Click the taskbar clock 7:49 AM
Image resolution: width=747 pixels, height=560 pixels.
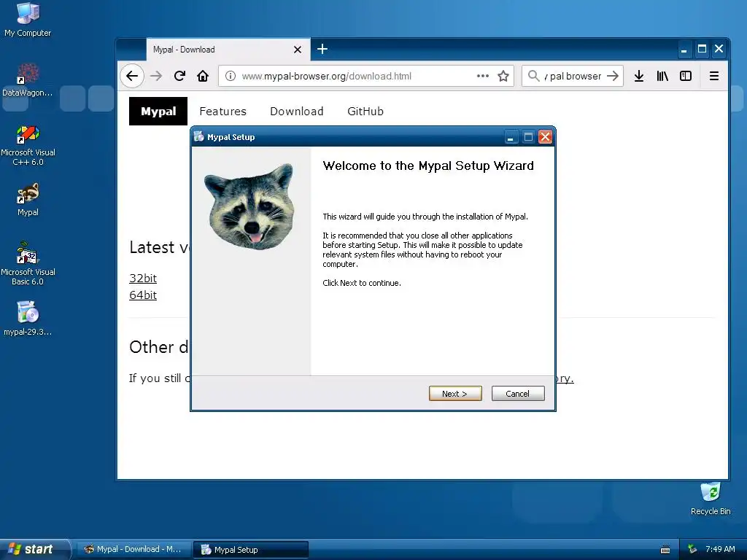tap(720, 549)
